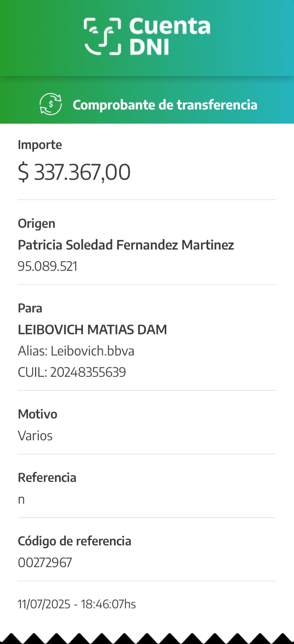Select the CUIL 20248355639 line

[x=72, y=372]
